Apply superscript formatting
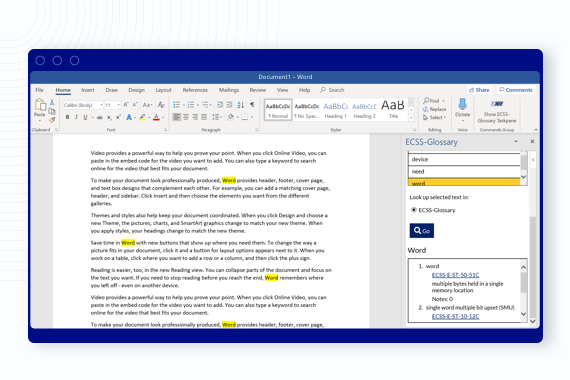The width and height of the screenshot is (570, 380). 118,117
